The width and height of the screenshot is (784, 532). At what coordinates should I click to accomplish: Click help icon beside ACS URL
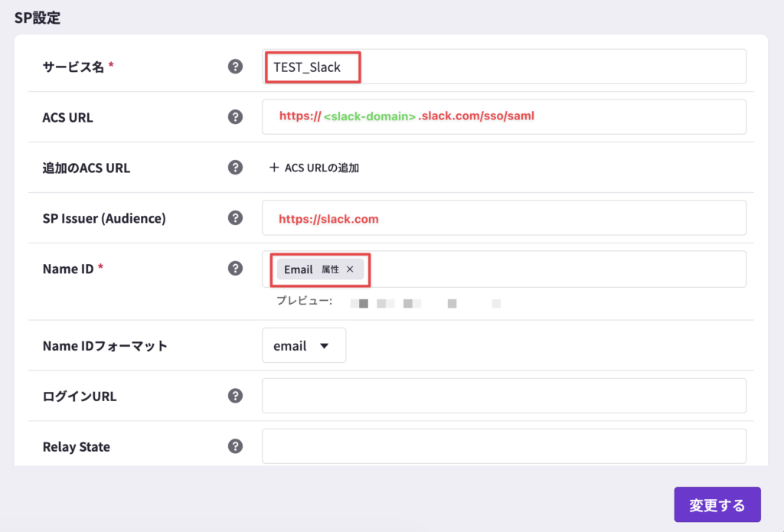pyautogui.click(x=235, y=117)
